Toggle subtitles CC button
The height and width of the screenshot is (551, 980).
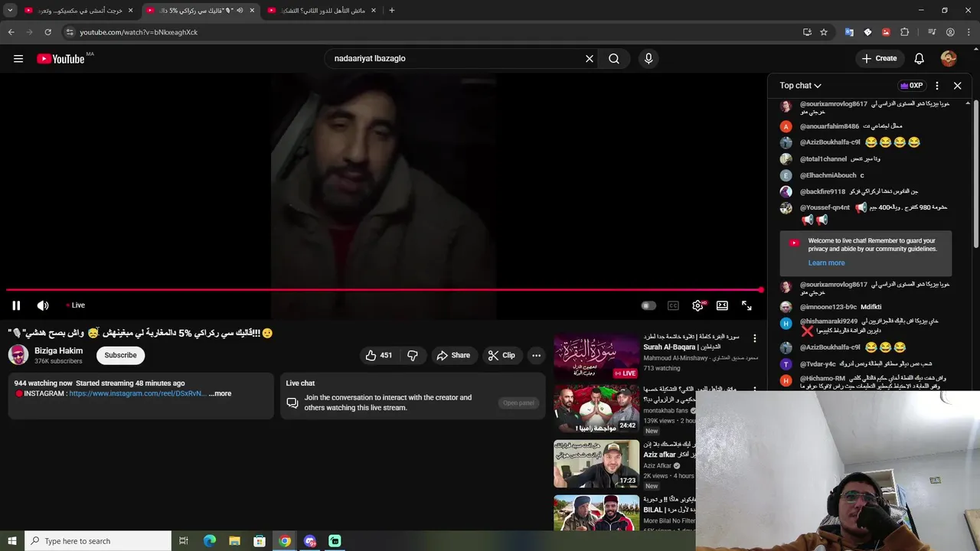(x=673, y=305)
